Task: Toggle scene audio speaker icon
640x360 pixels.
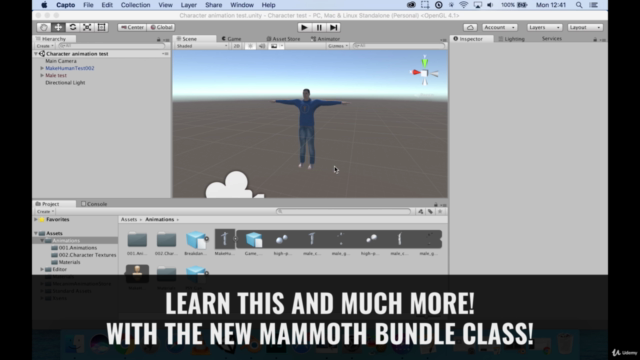Action: [262, 46]
